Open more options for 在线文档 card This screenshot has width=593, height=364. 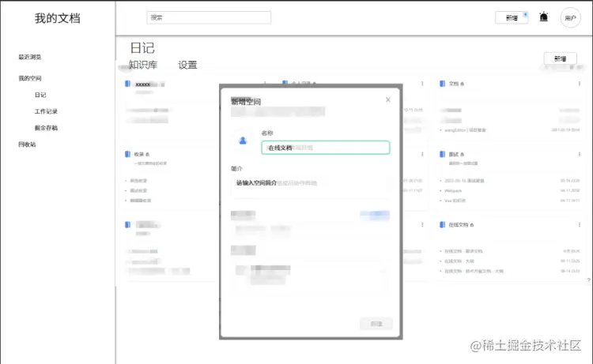[579, 225]
